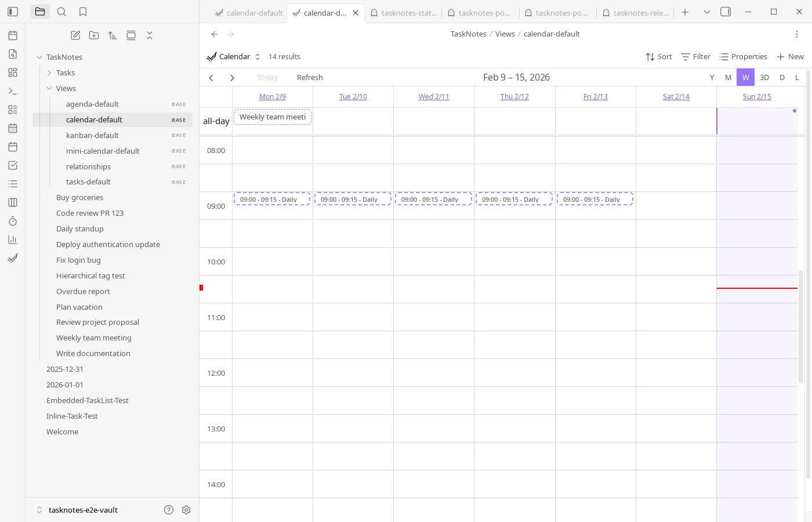Viewport: 812px width, 522px height.
Task: Open new tab with plus icon
Action: click(x=685, y=12)
